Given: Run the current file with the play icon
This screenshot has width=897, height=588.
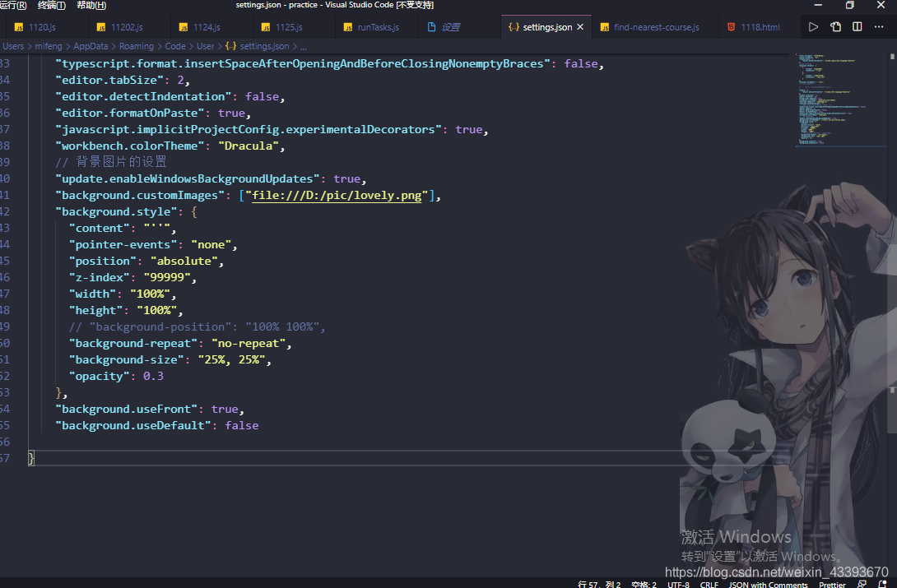Looking at the screenshot, I should coord(813,27).
